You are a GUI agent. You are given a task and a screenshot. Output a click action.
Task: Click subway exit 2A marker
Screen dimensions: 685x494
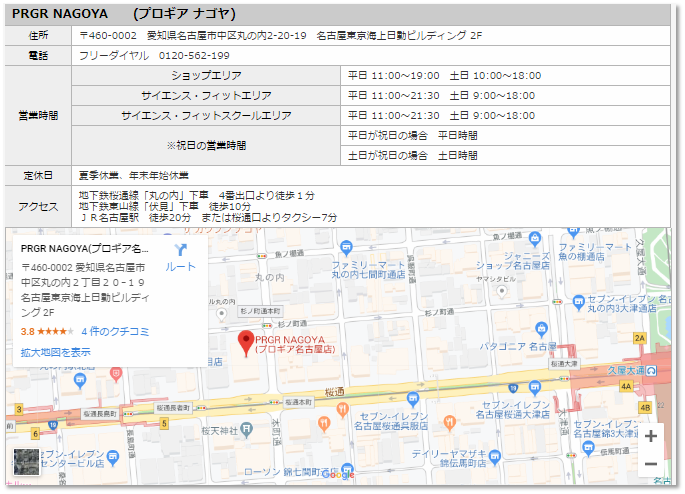640,338
